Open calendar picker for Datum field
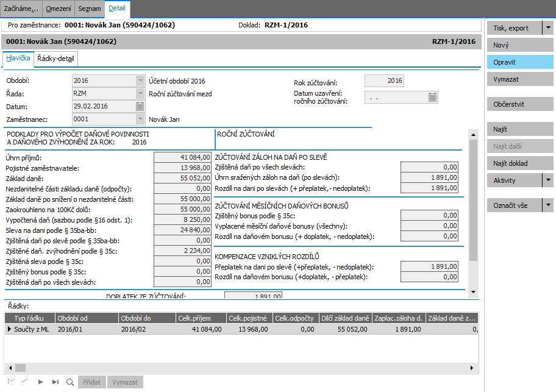The width and height of the screenshot is (556, 392). pyautogui.click(x=140, y=106)
